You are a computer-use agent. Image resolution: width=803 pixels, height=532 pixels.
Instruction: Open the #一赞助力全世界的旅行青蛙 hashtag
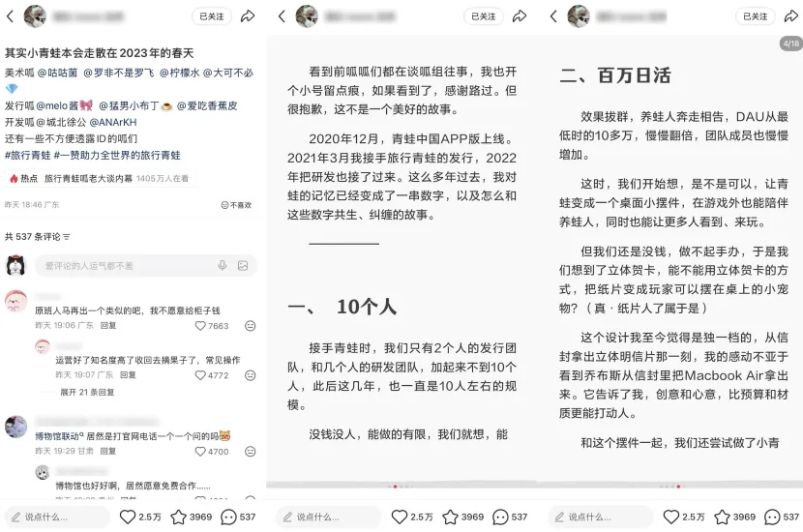pos(117,155)
